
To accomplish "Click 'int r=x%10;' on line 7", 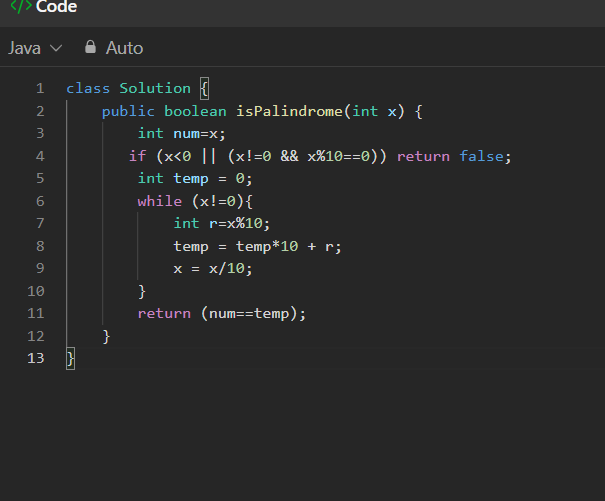I will pos(221,223).
